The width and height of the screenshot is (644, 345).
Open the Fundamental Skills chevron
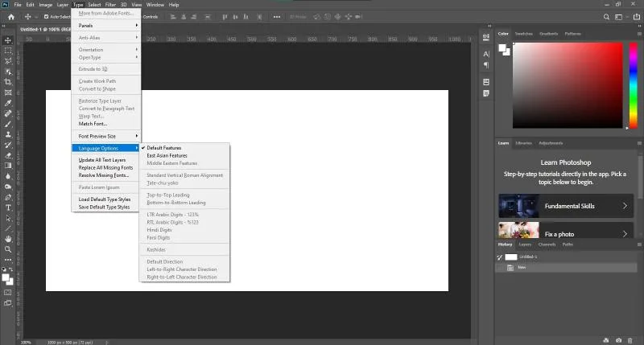(x=625, y=206)
